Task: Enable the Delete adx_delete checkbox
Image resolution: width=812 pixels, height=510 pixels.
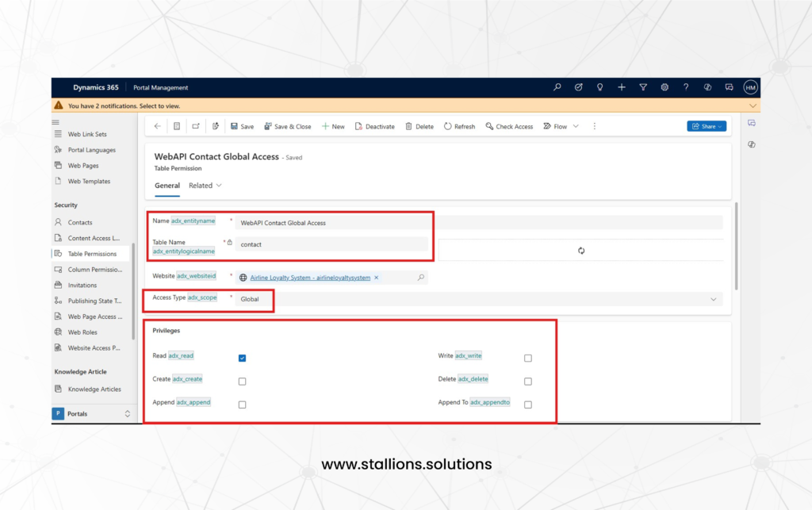Action: 527,381
